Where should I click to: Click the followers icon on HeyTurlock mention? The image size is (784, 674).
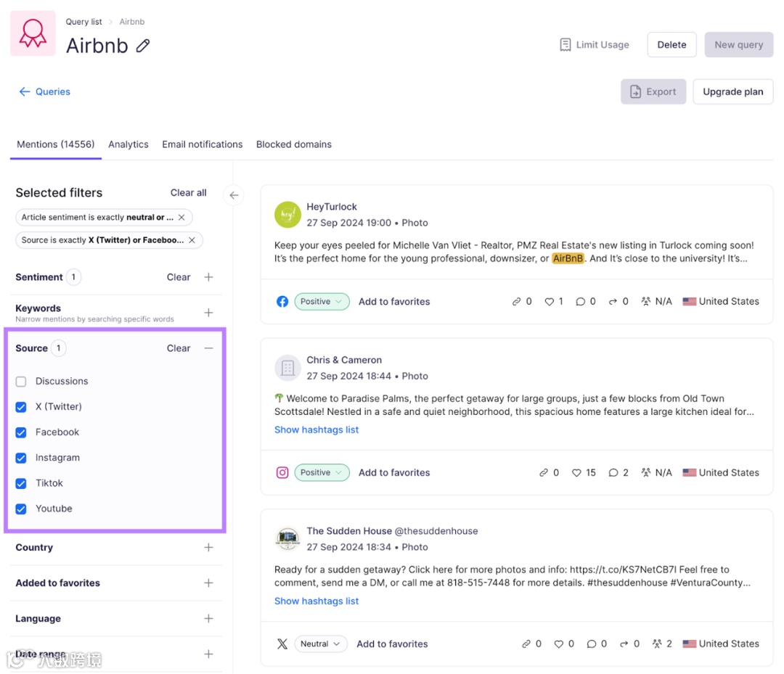(x=646, y=301)
